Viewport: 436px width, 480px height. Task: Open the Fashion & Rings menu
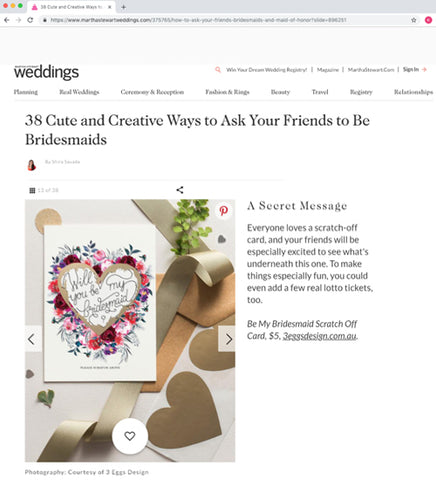227,92
